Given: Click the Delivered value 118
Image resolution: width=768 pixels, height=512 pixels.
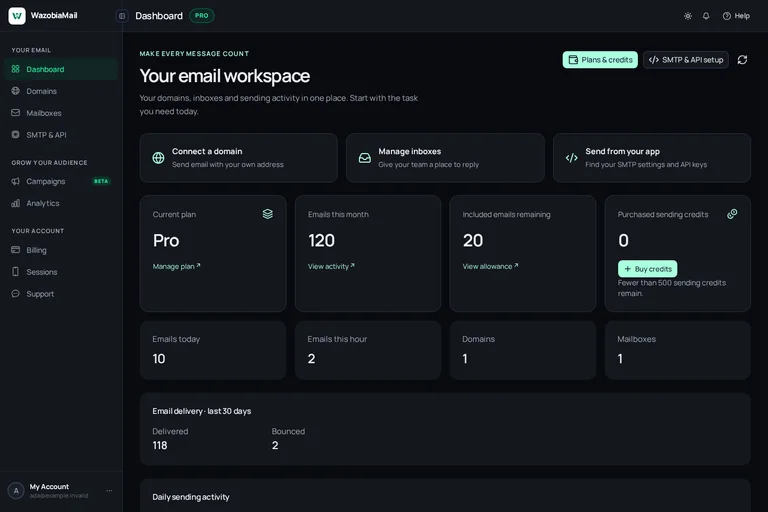Looking at the screenshot, I should coord(160,445).
